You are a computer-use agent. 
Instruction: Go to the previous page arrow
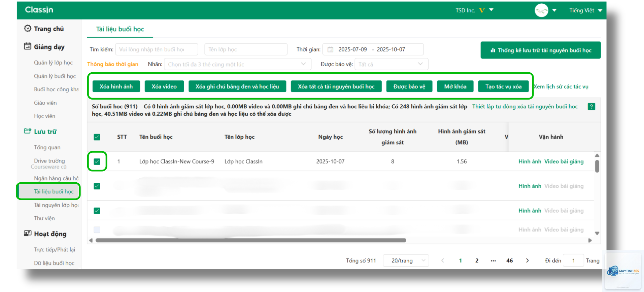click(x=442, y=260)
